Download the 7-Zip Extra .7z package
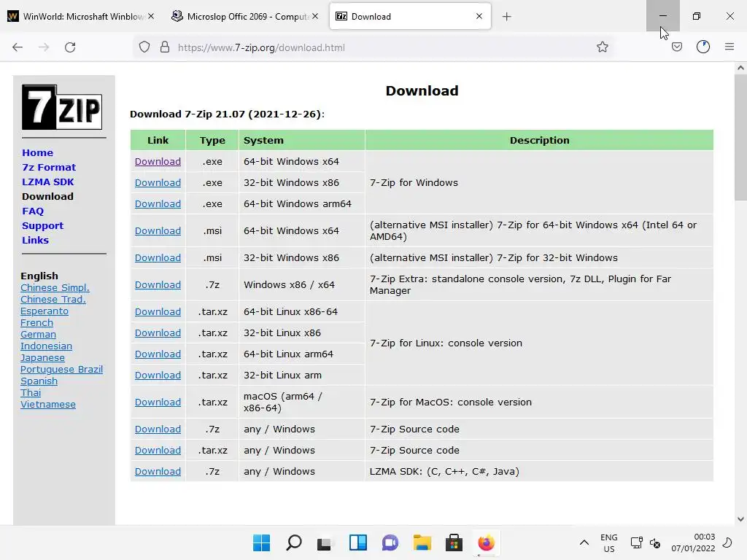 click(x=158, y=285)
